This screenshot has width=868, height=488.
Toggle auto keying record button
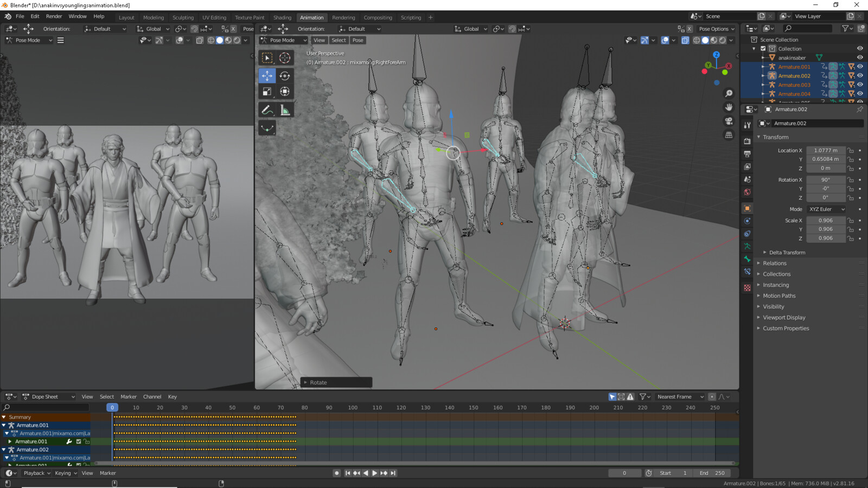point(337,473)
